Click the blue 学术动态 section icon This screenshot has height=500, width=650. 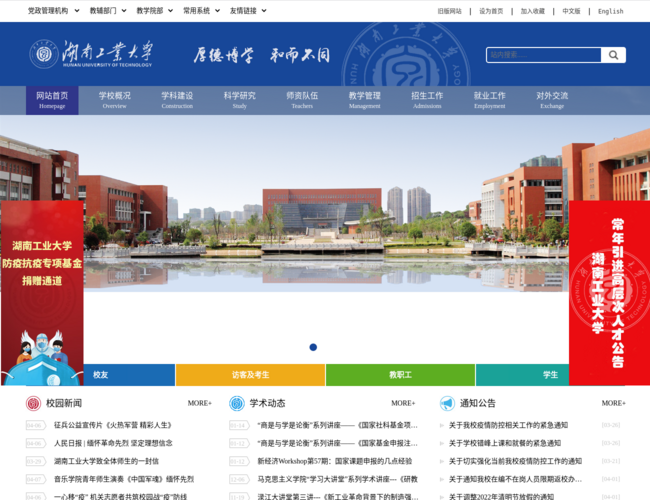237,403
